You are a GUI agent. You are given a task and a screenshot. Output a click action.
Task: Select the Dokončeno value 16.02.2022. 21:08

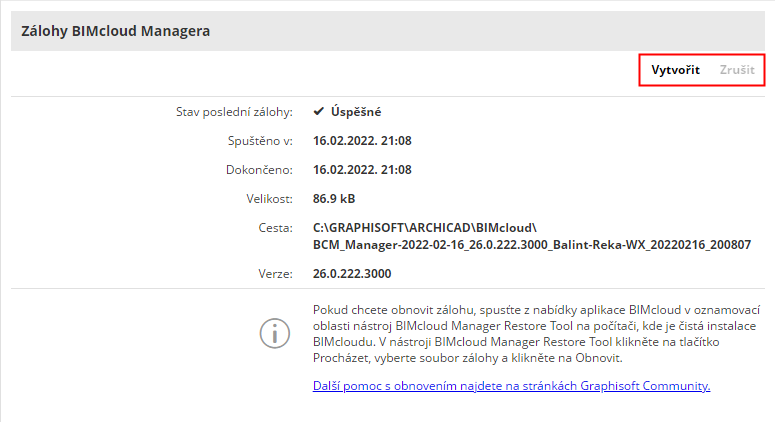[x=362, y=170]
